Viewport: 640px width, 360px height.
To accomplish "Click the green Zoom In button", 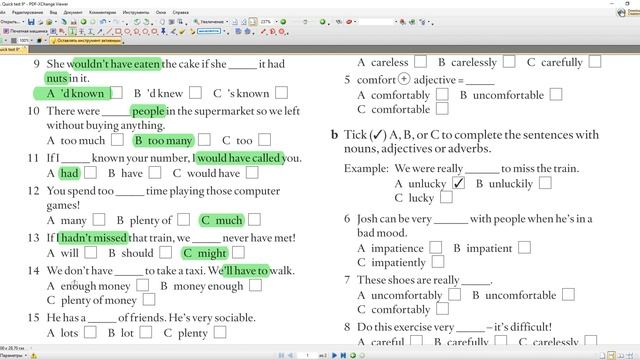I will (322, 22).
